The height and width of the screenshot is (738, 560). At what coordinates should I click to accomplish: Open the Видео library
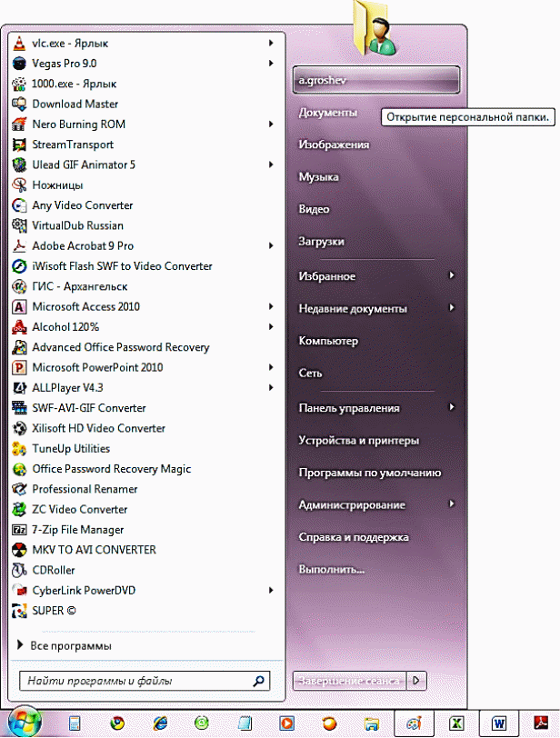(x=314, y=209)
